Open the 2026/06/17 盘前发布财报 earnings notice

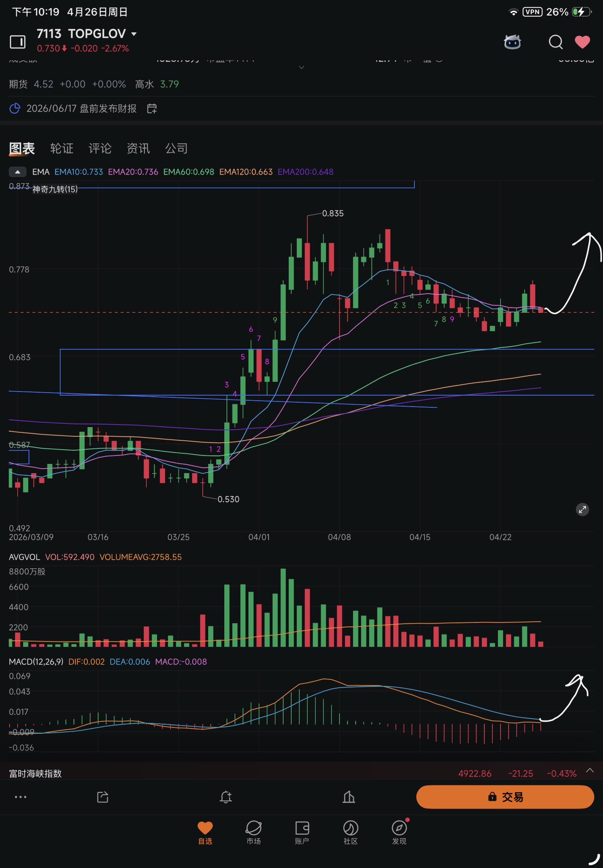coord(81,108)
